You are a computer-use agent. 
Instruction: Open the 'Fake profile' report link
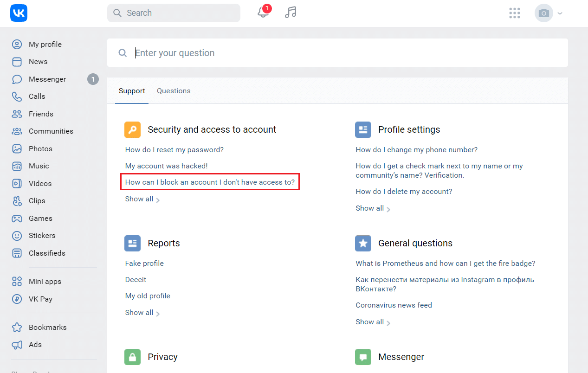pos(144,264)
